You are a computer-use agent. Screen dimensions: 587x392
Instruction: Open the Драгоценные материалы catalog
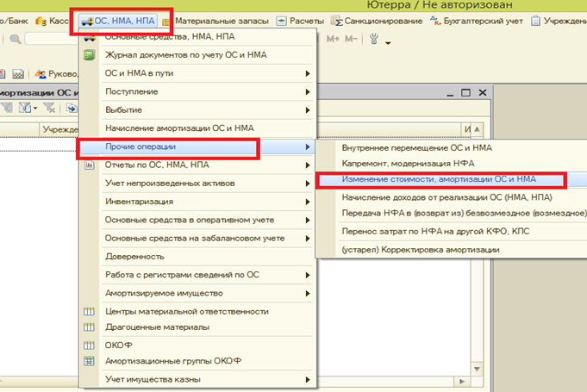click(156, 327)
